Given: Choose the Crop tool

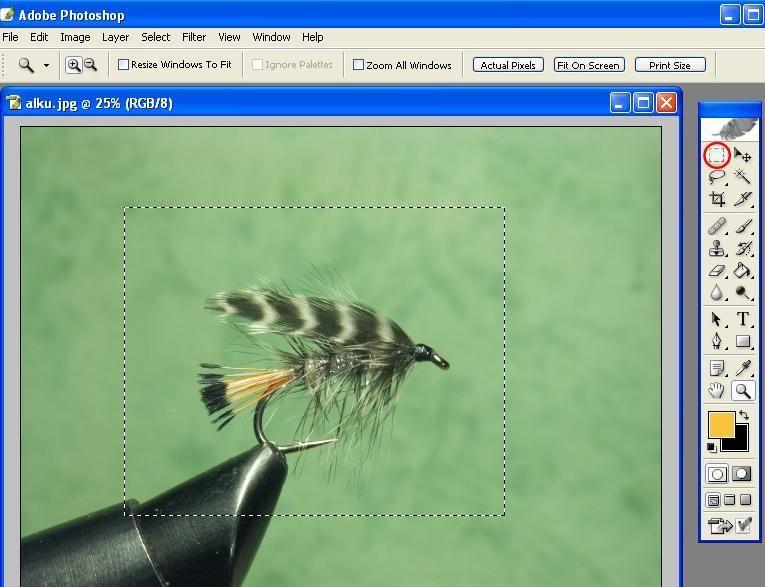Looking at the screenshot, I should click(x=716, y=199).
